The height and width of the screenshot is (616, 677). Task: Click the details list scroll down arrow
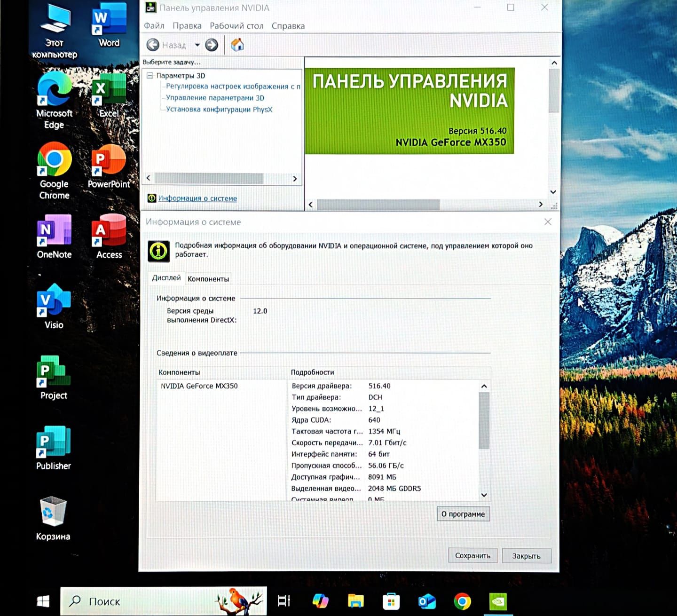[x=484, y=495]
